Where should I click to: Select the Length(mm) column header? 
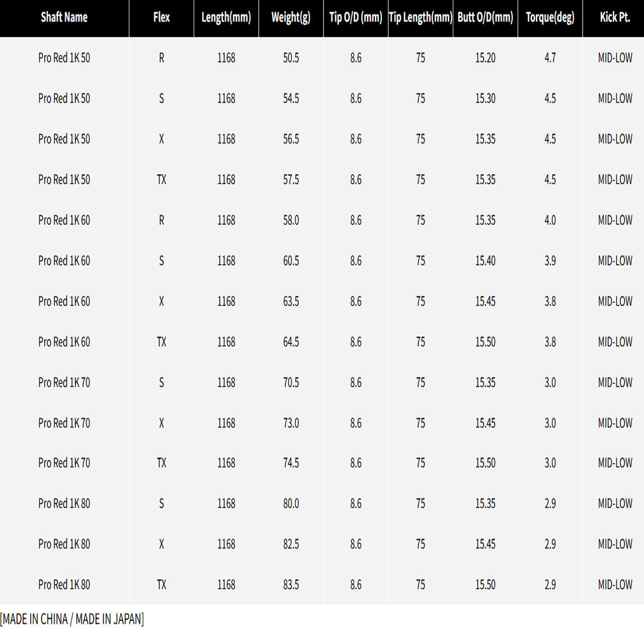(x=226, y=17)
